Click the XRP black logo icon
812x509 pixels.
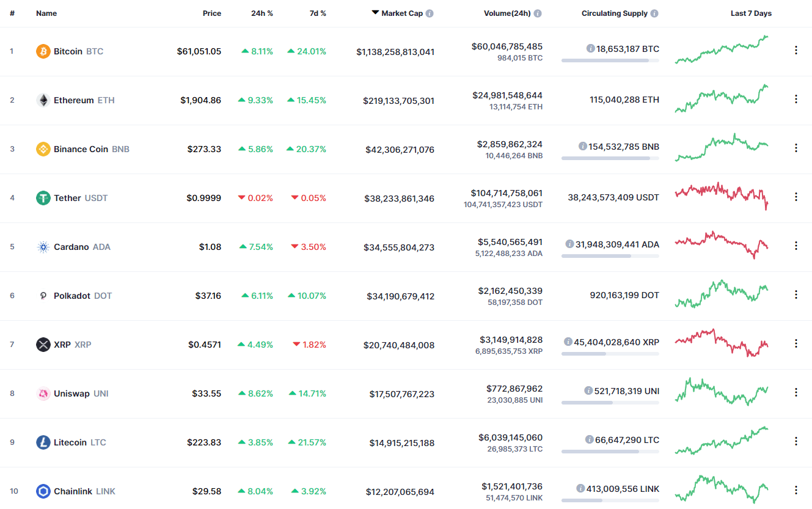43,345
